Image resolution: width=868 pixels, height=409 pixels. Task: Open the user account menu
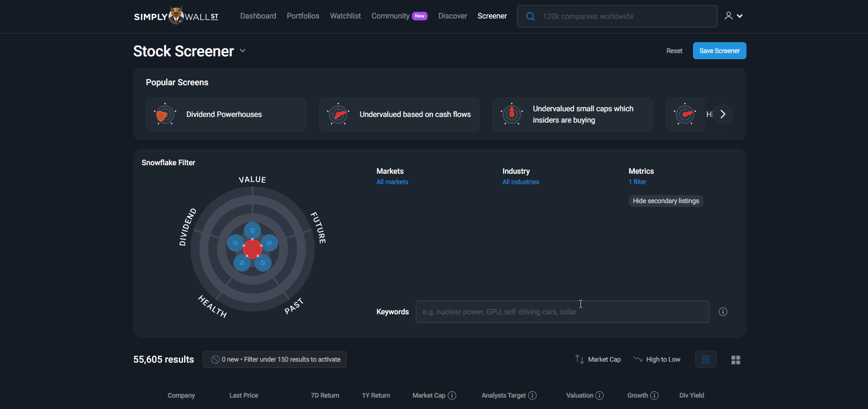[733, 16]
